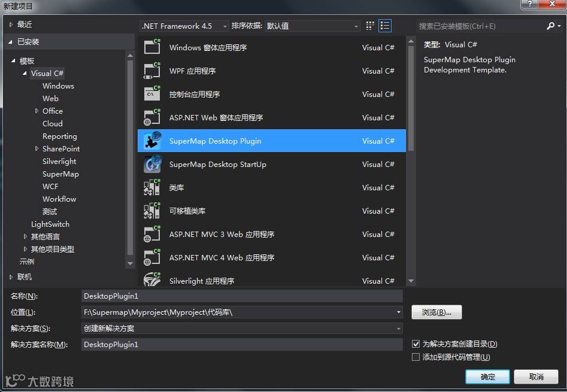The width and height of the screenshot is (567, 392).
Task: Open the 排序依据 默认值 dropdown
Action: pos(313,26)
